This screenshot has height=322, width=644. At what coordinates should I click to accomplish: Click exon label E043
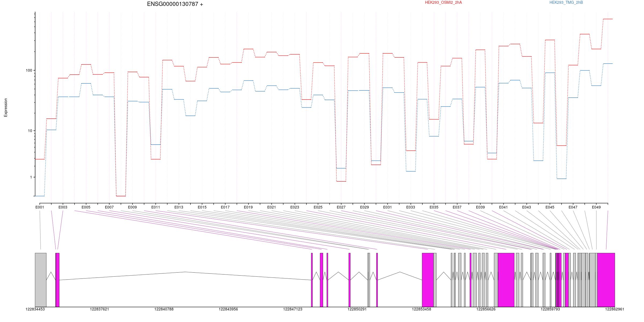(526, 207)
